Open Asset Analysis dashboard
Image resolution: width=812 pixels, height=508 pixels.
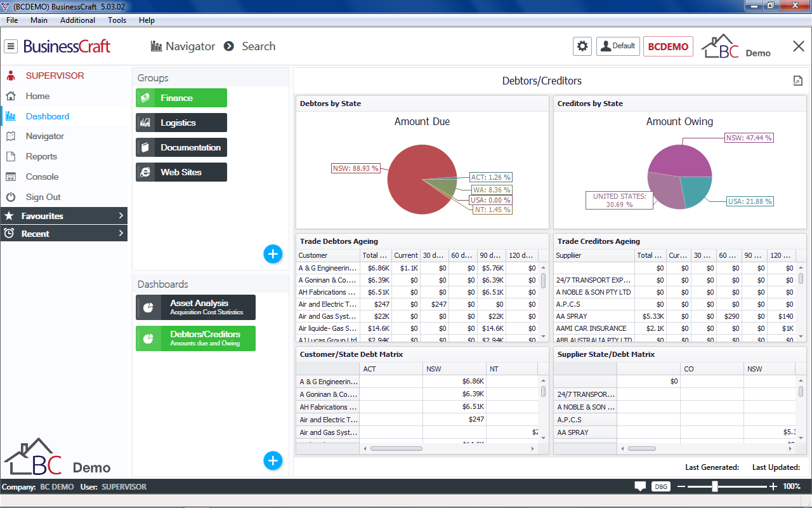tap(195, 307)
